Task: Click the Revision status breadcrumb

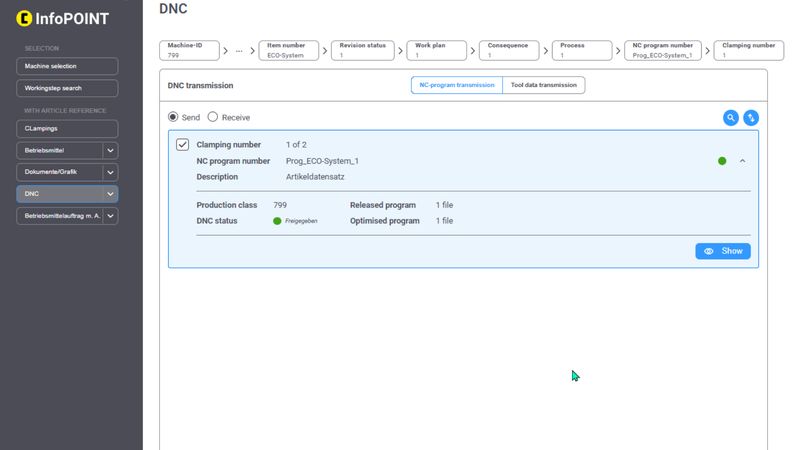Action: pyautogui.click(x=363, y=51)
